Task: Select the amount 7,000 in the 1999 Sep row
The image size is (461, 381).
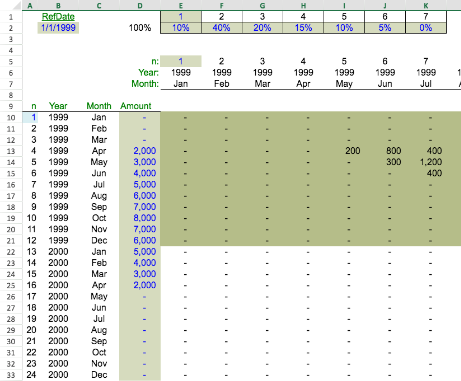Action: [x=145, y=207]
